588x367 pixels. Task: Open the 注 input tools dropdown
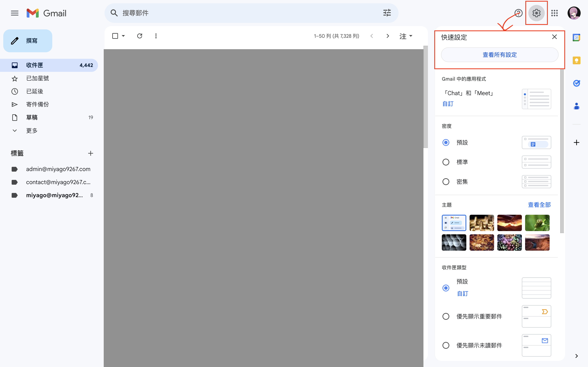tap(411, 36)
